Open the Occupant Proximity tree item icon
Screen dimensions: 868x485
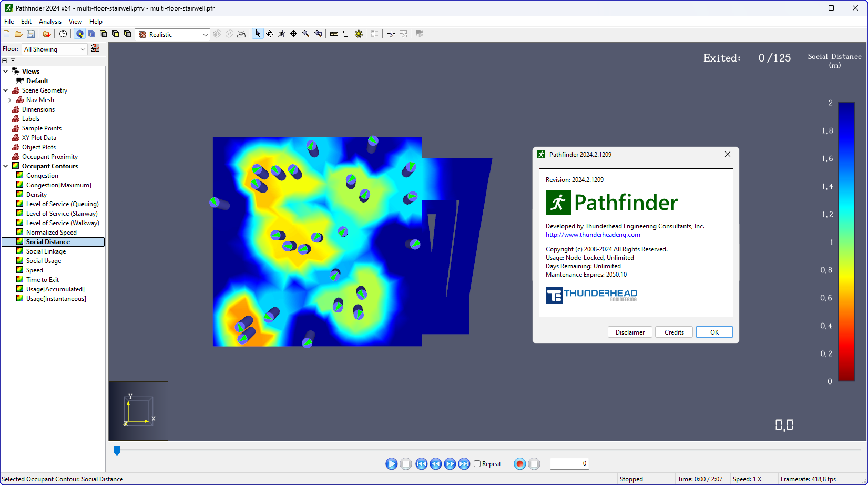click(16, 156)
